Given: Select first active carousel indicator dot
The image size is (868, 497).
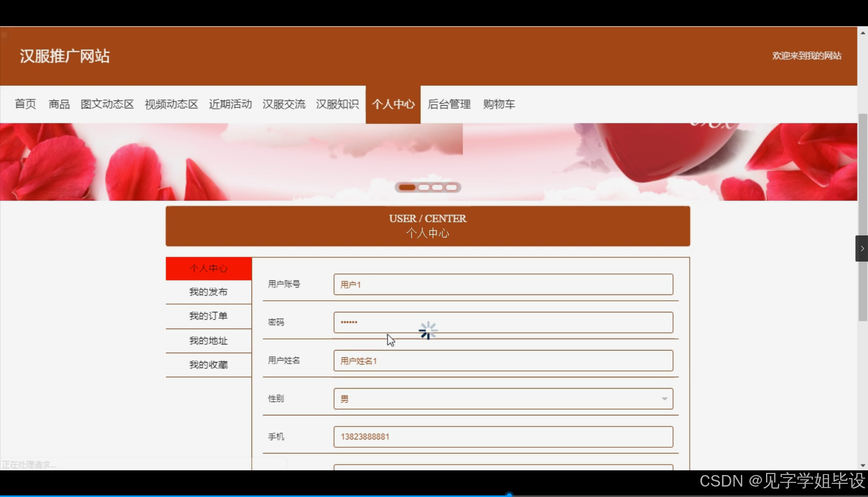Looking at the screenshot, I should pyautogui.click(x=407, y=187).
